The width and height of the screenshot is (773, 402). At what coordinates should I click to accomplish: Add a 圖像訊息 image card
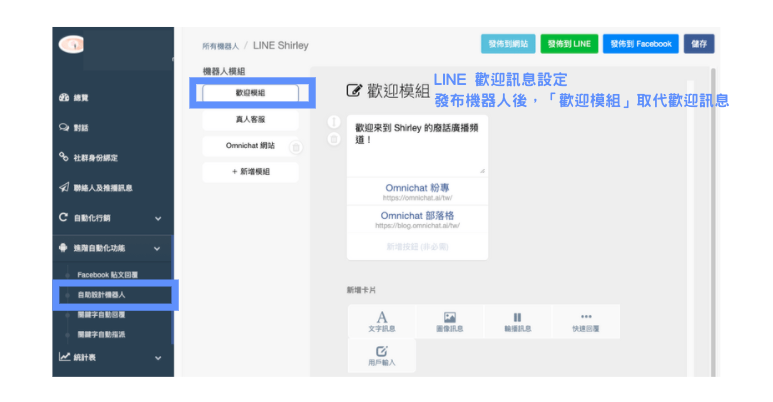pos(450,322)
